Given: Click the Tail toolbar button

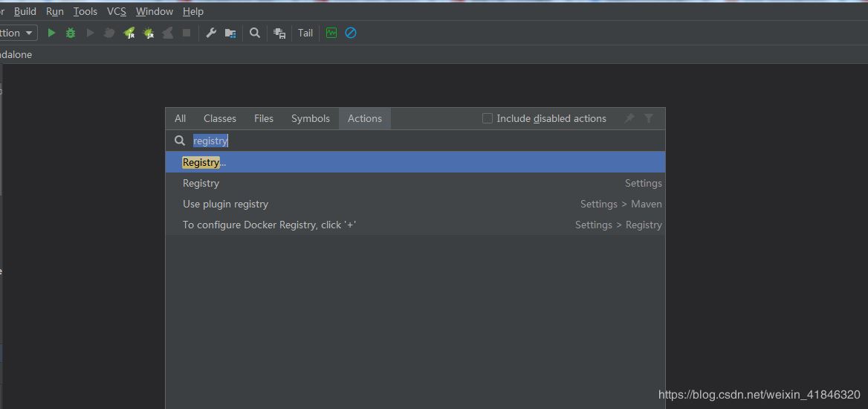Looking at the screenshot, I should click(x=305, y=33).
